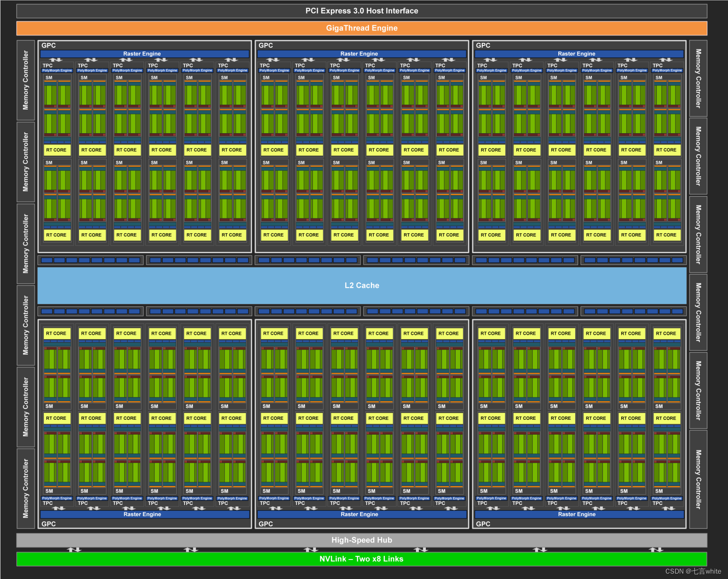Select the PCI Express 3.0 Host Interface bar

tap(362, 11)
